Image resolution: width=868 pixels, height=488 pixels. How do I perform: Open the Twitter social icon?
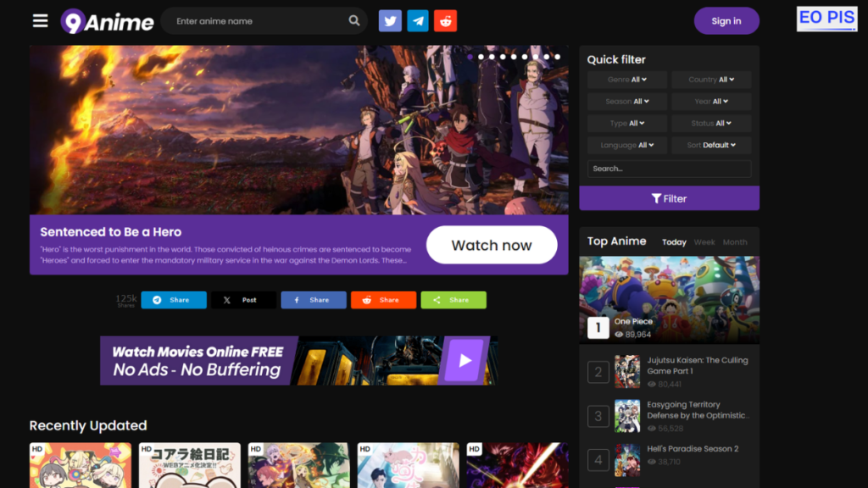coord(390,21)
